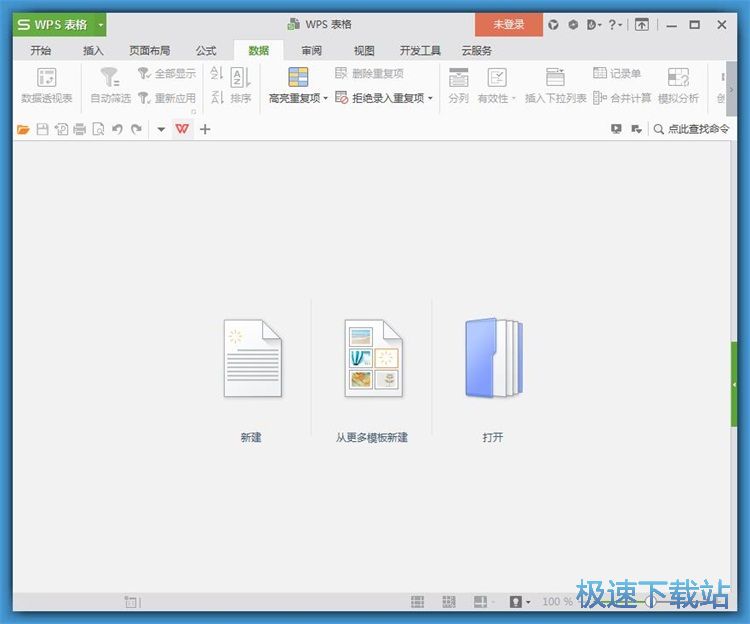Open the 插入 tab
Image resolution: width=750 pixels, height=624 pixels.
point(93,50)
